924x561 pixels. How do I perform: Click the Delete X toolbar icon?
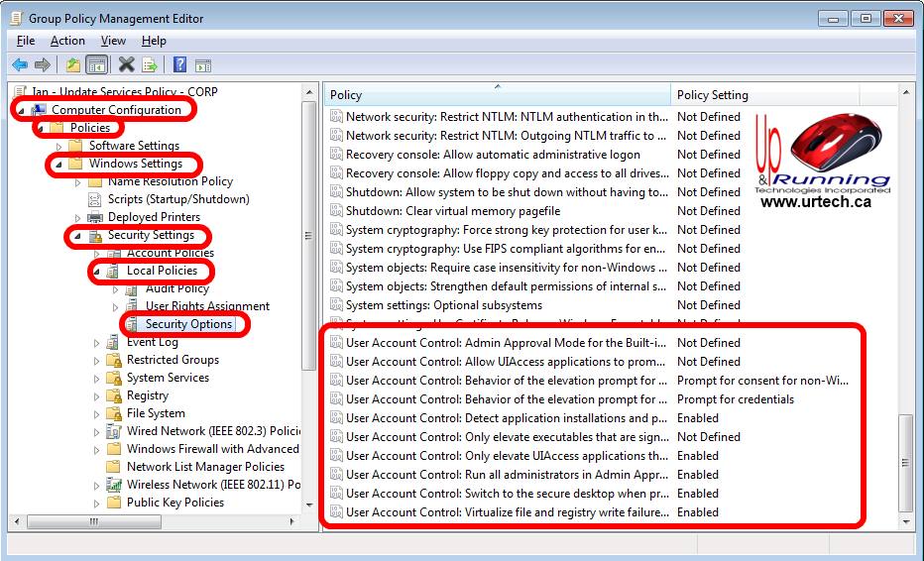[x=126, y=65]
